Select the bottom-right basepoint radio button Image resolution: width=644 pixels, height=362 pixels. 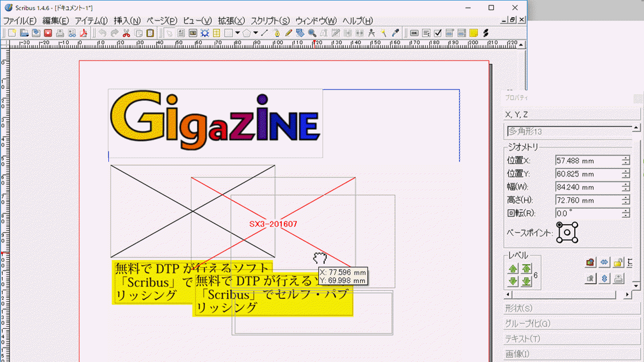(x=575, y=240)
